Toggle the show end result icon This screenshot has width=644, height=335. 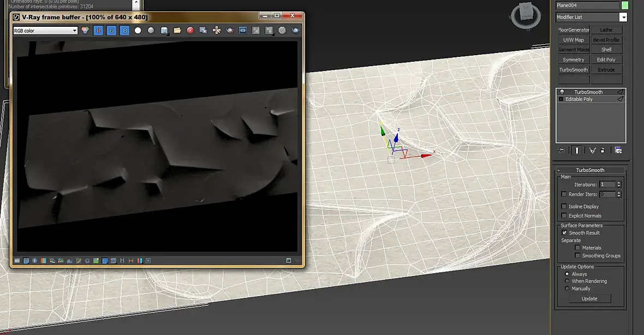click(577, 150)
